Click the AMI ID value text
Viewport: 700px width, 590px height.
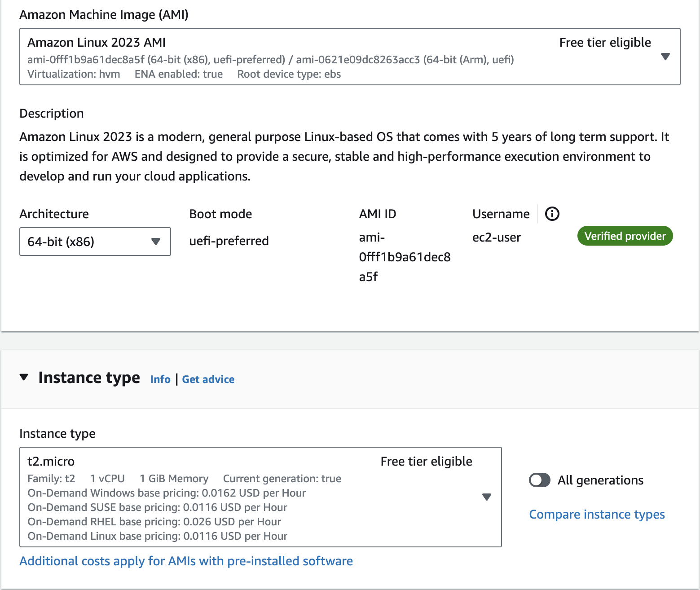pos(404,257)
